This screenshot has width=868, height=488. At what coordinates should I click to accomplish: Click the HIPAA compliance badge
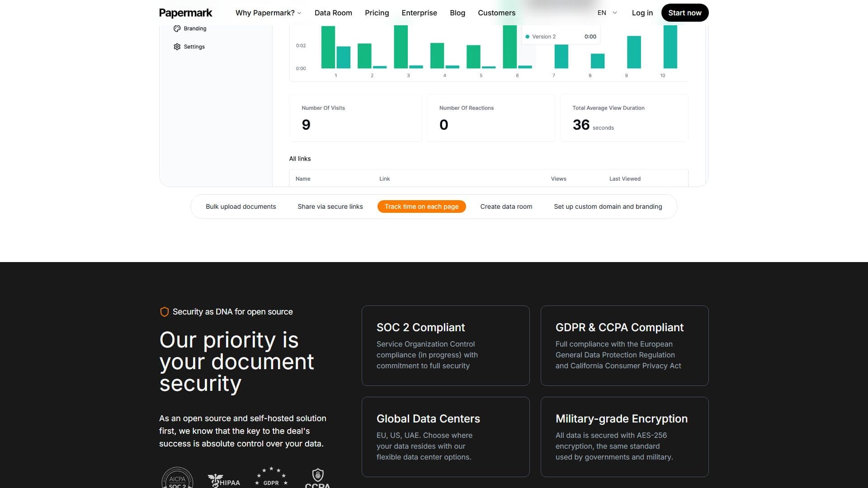click(224, 480)
